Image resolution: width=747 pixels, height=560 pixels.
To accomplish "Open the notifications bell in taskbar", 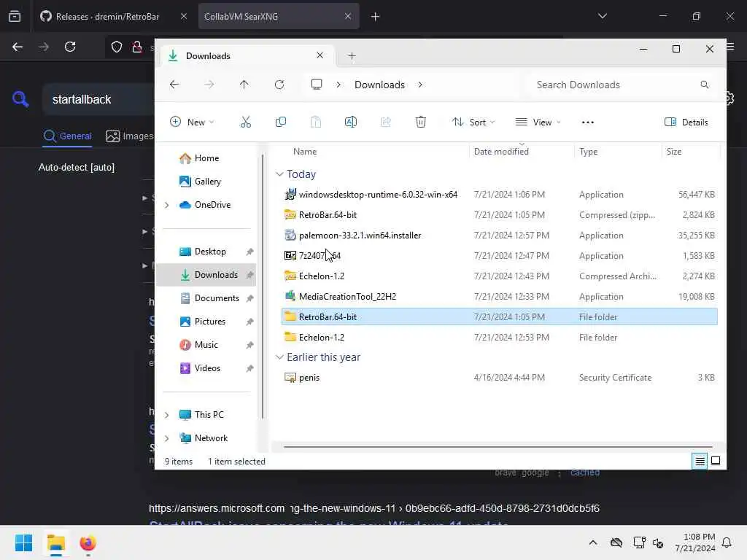I will coord(727,542).
